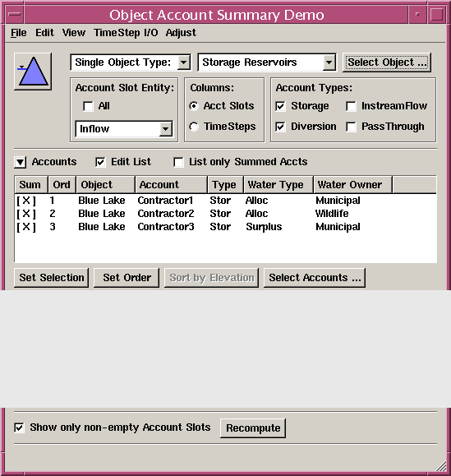This screenshot has height=476, width=451.
Task: Collapse the Accounts section triangle
Action: click(x=21, y=162)
